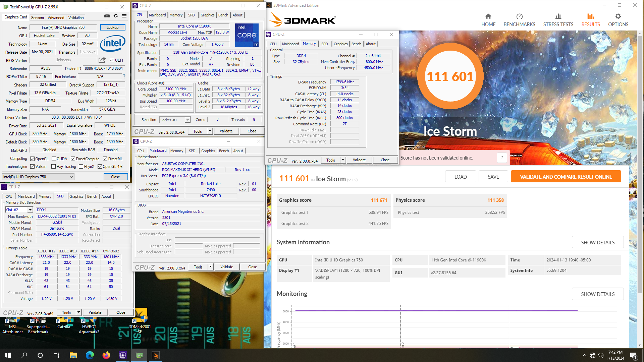This screenshot has width=644, height=362.
Task: Open About tab in CPU-Z SPD window
Action: pos(106,196)
